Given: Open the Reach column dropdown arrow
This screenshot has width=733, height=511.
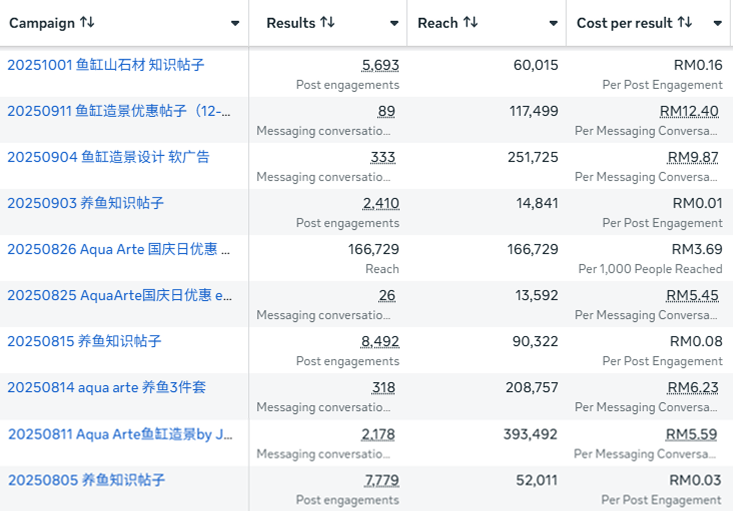Looking at the screenshot, I should click(553, 23).
